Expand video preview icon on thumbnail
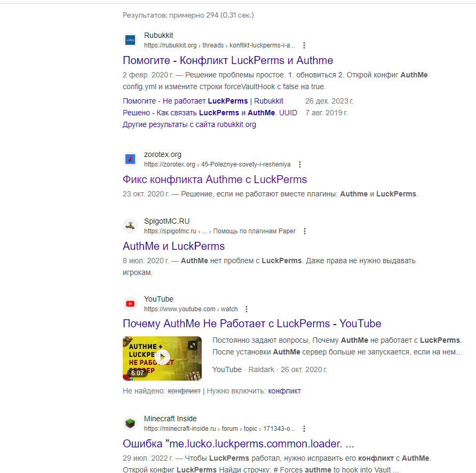This screenshot has width=476, height=473. click(x=193, y=345)
